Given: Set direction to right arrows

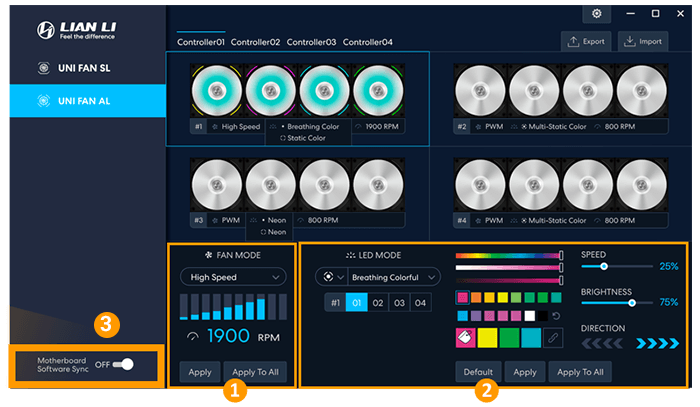Looking at the screenshot, I should (657, 343).
